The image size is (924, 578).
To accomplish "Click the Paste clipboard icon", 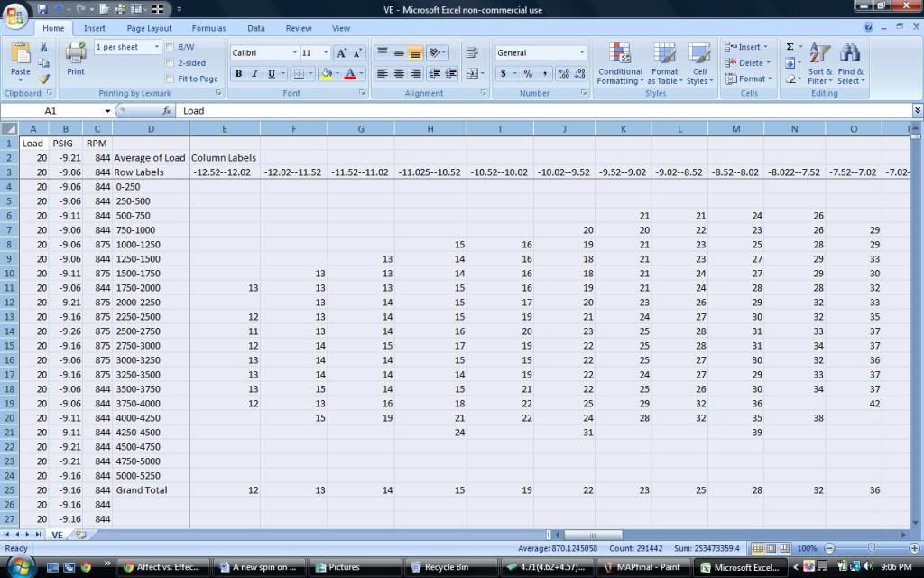I will coord(20,53).
